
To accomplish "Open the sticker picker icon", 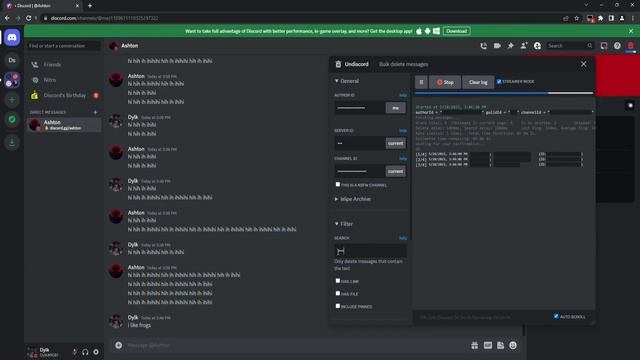I will click(500, 345).
